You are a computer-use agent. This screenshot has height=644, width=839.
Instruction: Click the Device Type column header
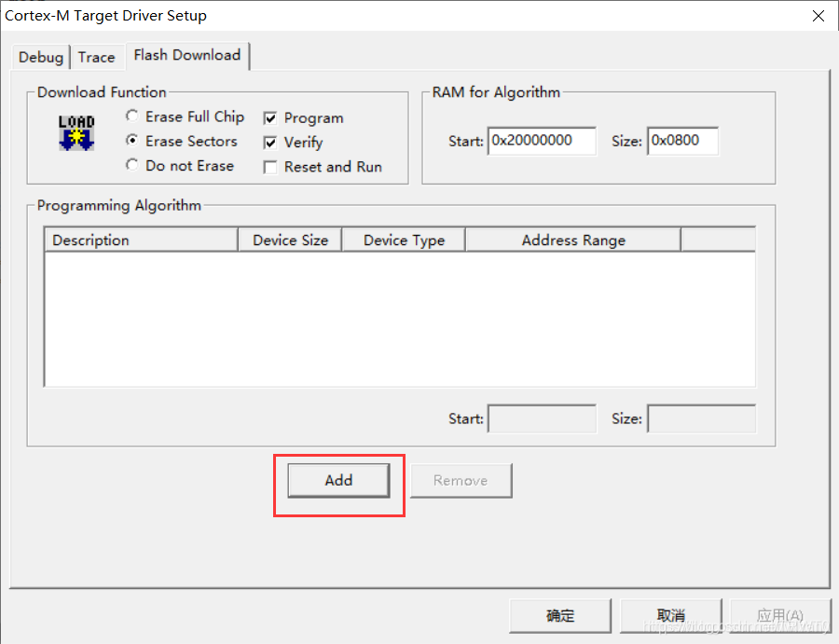point(404,240)
